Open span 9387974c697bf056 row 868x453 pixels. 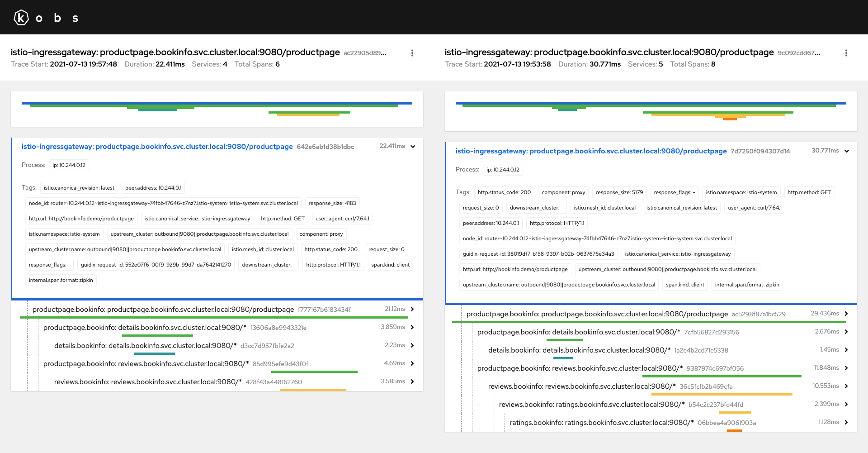tap(651, 368)
